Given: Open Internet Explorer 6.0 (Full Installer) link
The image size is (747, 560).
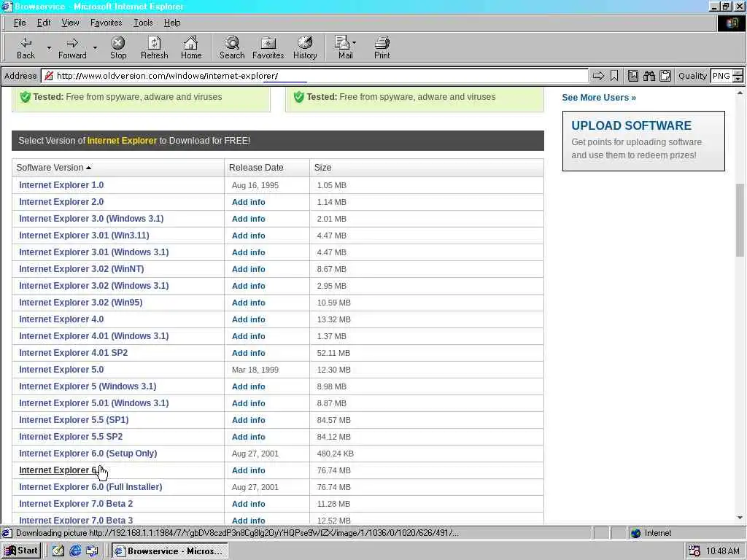Looking at the screenshot, I should pos(90,487).
